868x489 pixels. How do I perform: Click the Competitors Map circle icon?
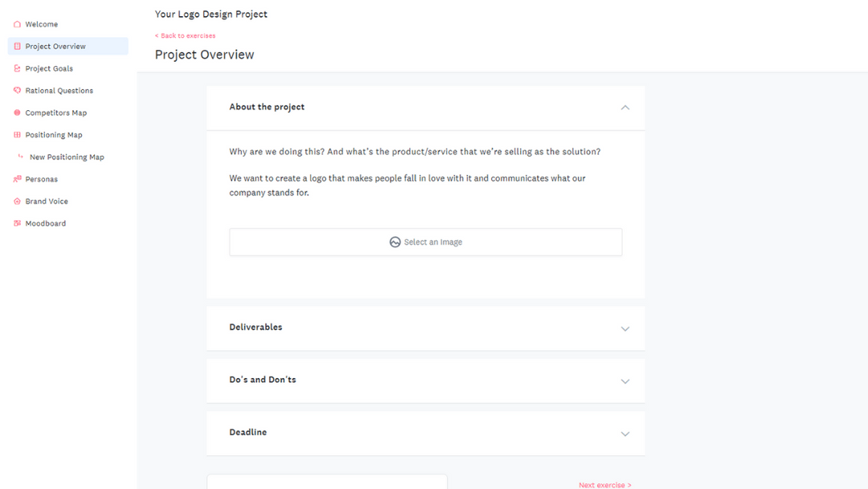click(17, 113)
